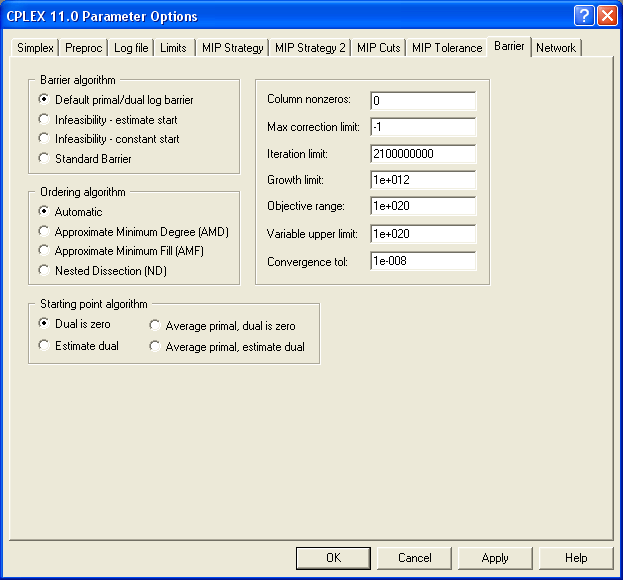Click the Max correction limit field
Screen dimensions: 623x580
(423, 127)
